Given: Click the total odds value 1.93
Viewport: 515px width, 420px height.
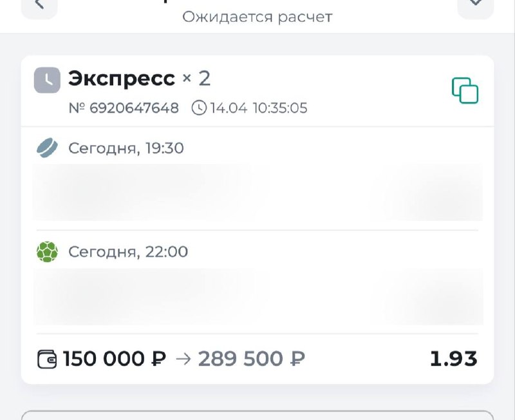Looking at the screenshot, I should coord(453,359).
